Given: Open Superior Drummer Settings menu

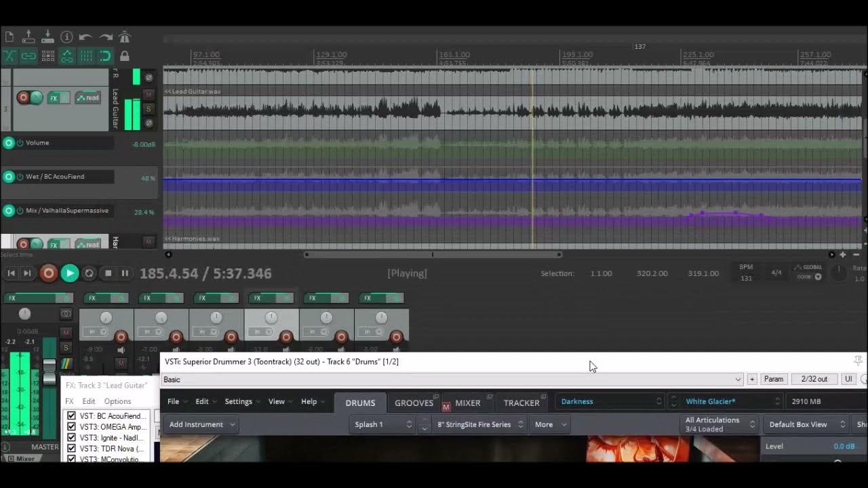Looking at the screenshot, I should [x=242, y=401].
